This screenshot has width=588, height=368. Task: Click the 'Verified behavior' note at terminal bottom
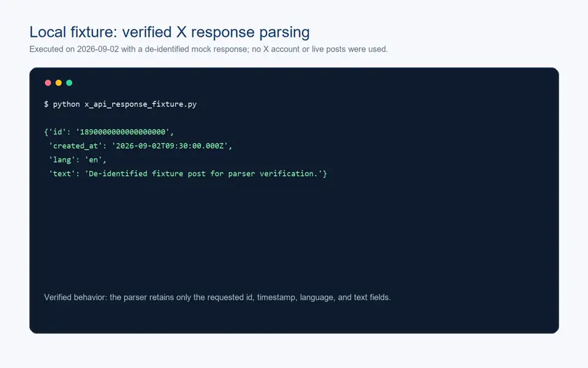[217, 297]
